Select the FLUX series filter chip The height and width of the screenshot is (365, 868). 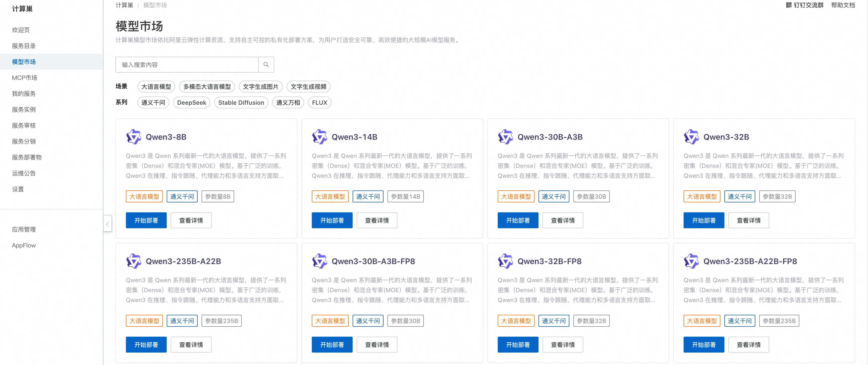pos(319,102)
